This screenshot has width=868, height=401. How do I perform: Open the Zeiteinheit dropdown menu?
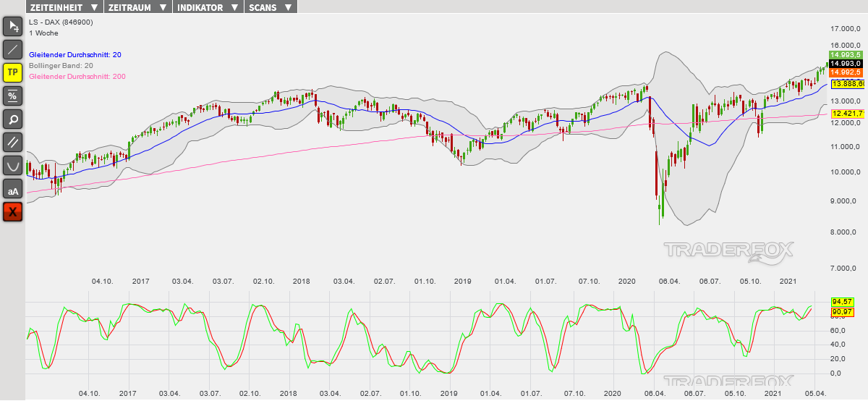(64, 7)
